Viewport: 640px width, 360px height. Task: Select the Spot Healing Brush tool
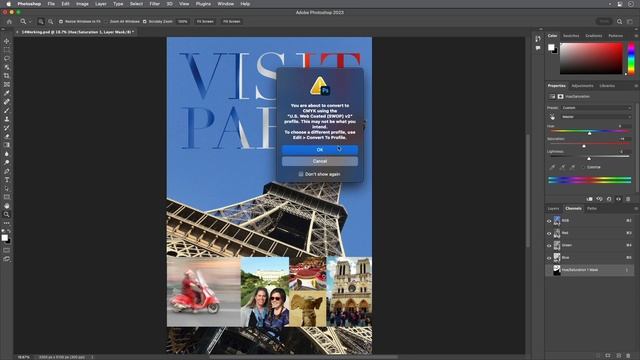7,102
